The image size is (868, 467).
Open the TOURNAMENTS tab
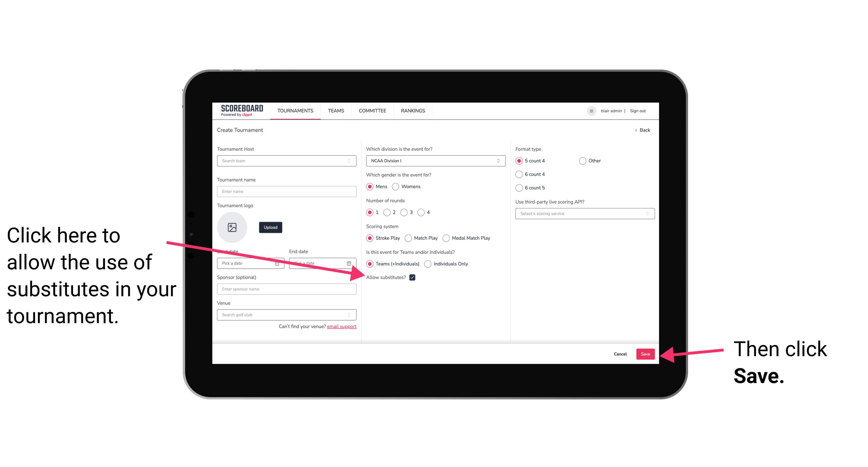pos(295,110)
